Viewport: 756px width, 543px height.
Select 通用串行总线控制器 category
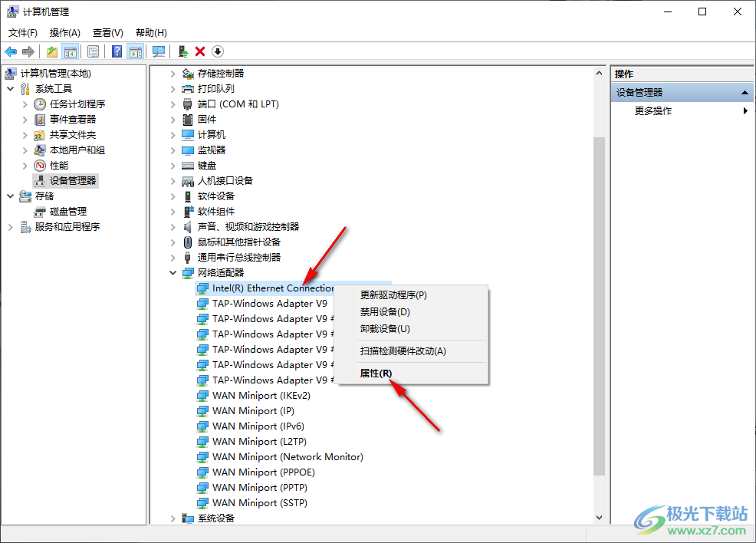tap(239, 258)
